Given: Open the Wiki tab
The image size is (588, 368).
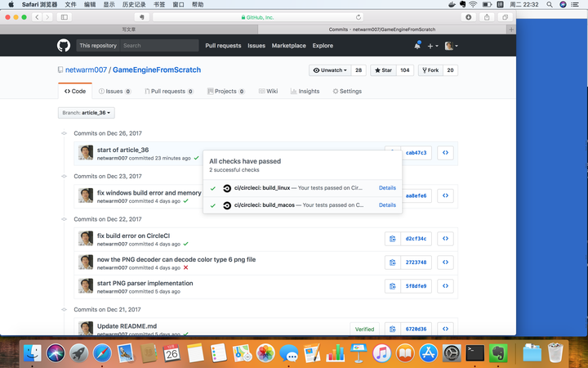Looking at the screenshot, I should [x=268, y=92].
